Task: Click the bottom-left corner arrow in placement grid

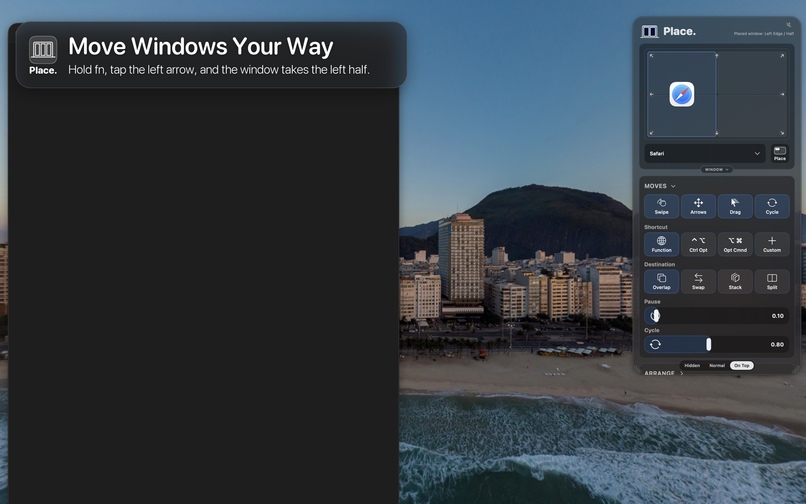Action: tap(651, 133)
